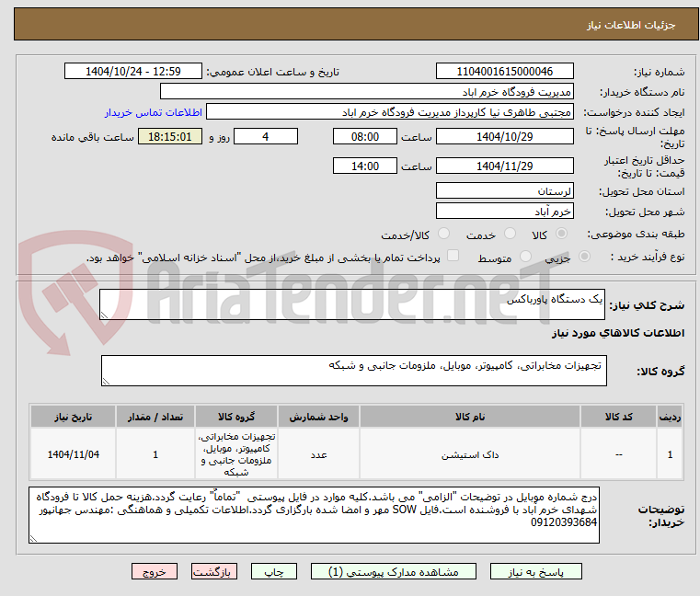
Task: Click the 'کد کالا' column header
Action: tap(618, 417)
